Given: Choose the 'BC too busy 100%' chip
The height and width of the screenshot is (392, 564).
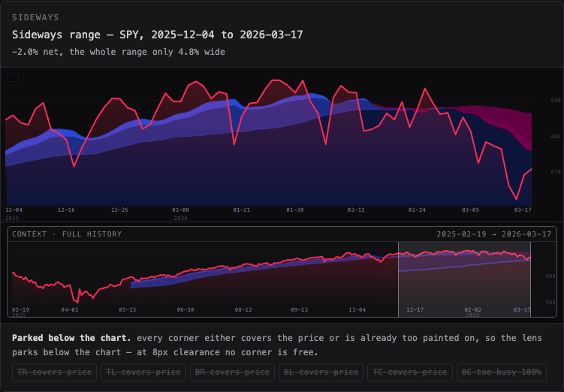Looking at the screenshot, I should coord(502,372).
